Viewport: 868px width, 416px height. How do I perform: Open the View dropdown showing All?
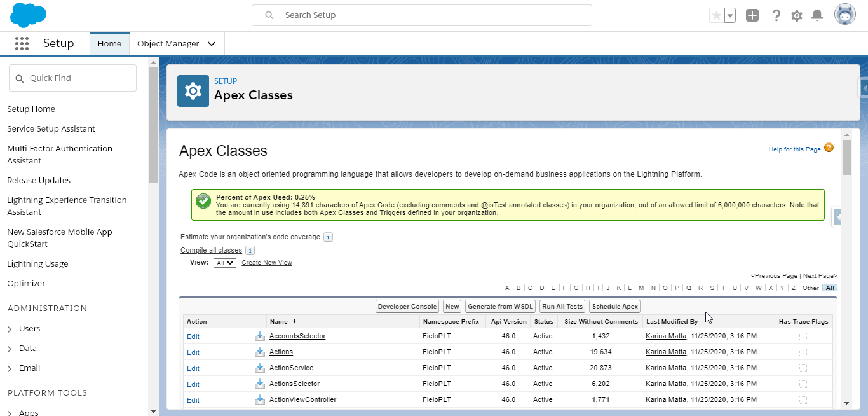225,263
